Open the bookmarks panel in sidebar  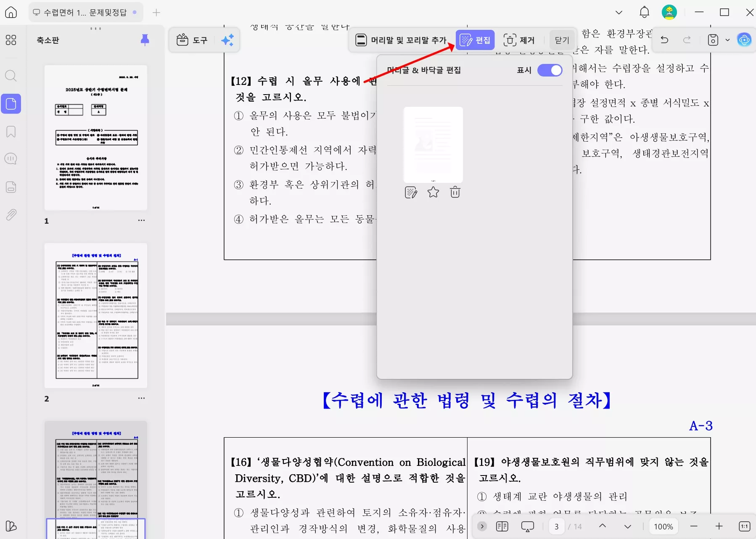[x=11, y=132]
